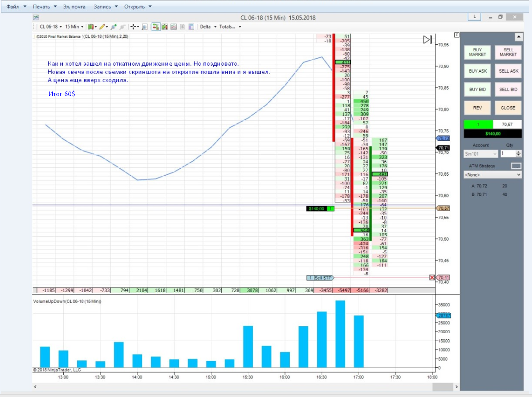This screenshot has width=532, height=397.
Task: Restore the chart window size
Action: (500, 17)
